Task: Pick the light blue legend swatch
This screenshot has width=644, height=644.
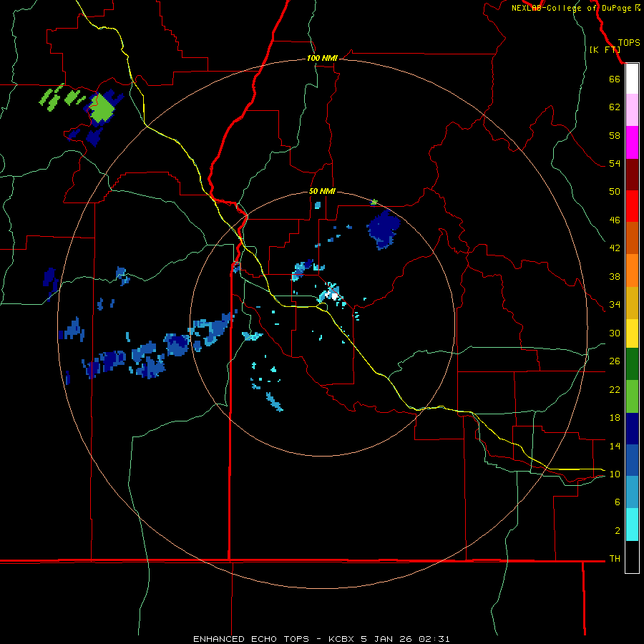Action: click(x=632, y=492)
